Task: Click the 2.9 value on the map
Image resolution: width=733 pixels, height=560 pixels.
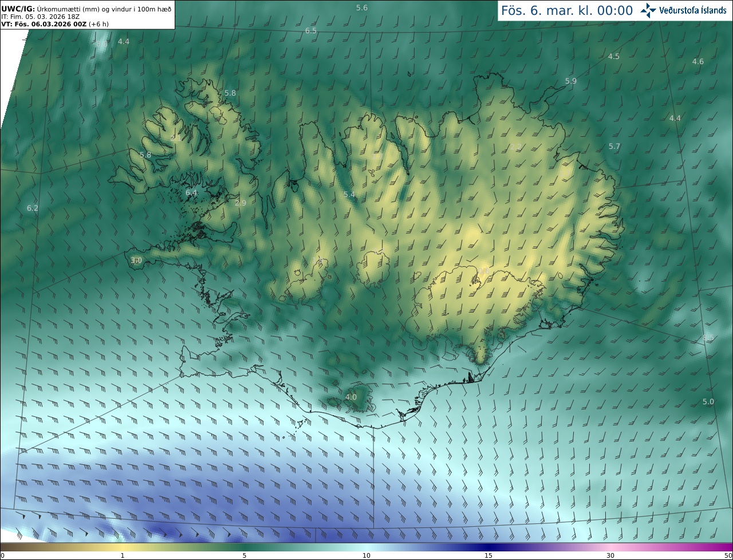Action: click(x=241, y=203)
